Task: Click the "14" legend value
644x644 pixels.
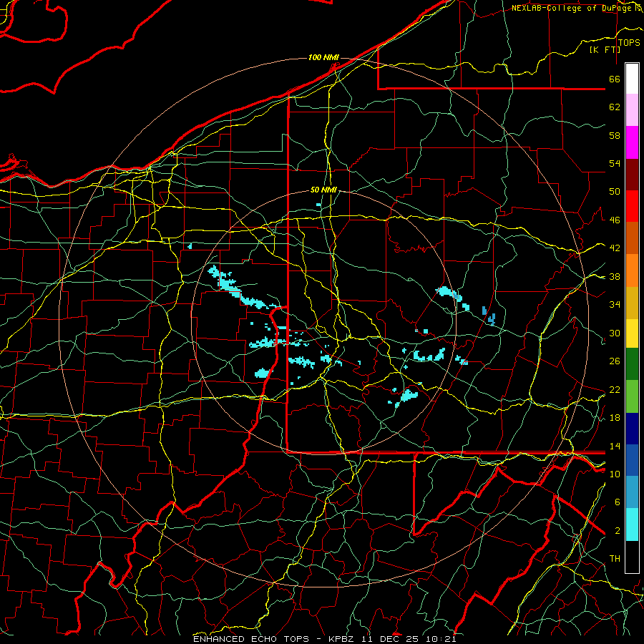Action: click(615, 446)
